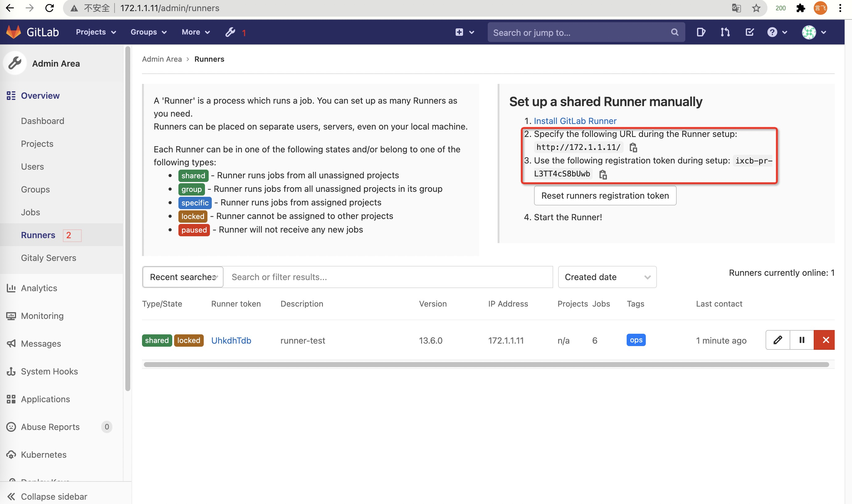This screenshot has height=504, width=852.
Task: Click the GitLab fox logo
Action: pos(14,32)
